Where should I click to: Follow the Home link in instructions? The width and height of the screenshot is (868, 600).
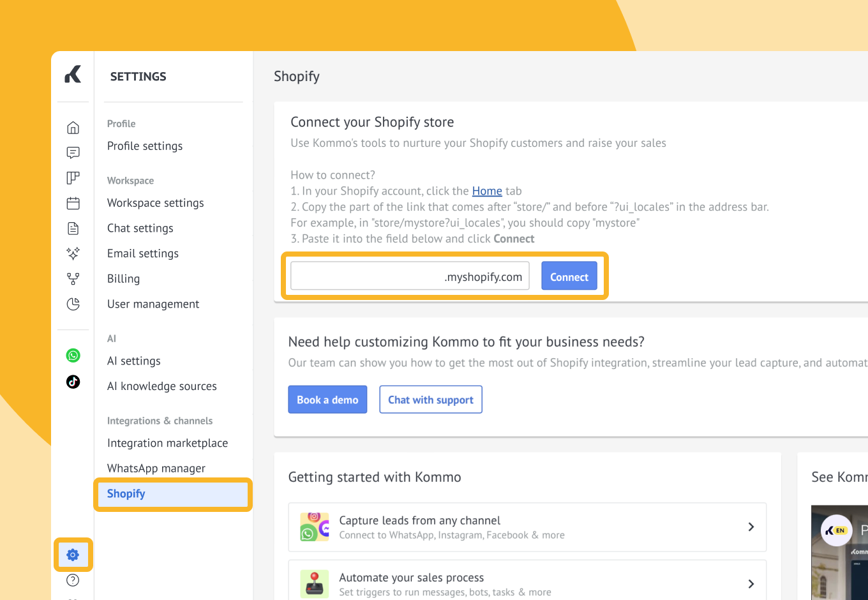pos(487,191)
